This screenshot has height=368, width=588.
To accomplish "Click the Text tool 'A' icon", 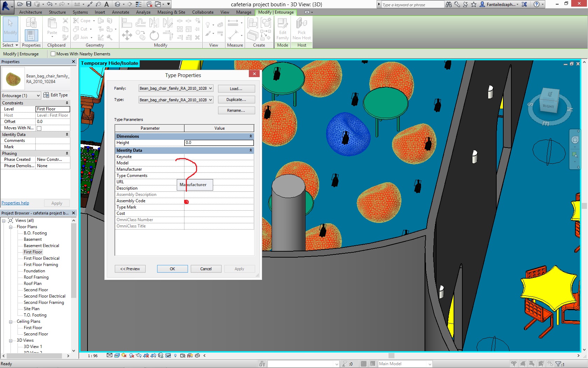I will click(106, 4).
